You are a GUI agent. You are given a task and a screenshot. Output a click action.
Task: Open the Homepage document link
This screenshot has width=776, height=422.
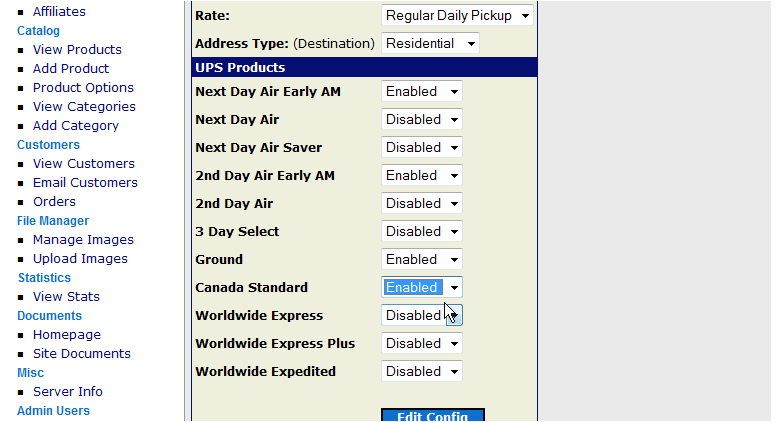point(67,334)
